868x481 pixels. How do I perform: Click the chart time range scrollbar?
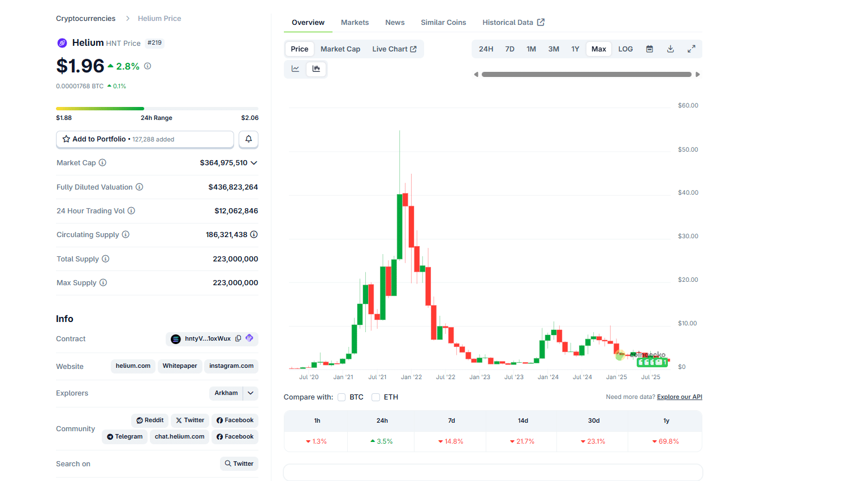tap(586, 75)
